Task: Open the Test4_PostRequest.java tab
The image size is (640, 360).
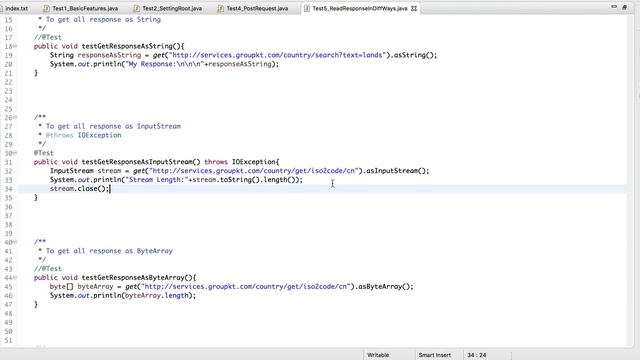Action: 257,8
